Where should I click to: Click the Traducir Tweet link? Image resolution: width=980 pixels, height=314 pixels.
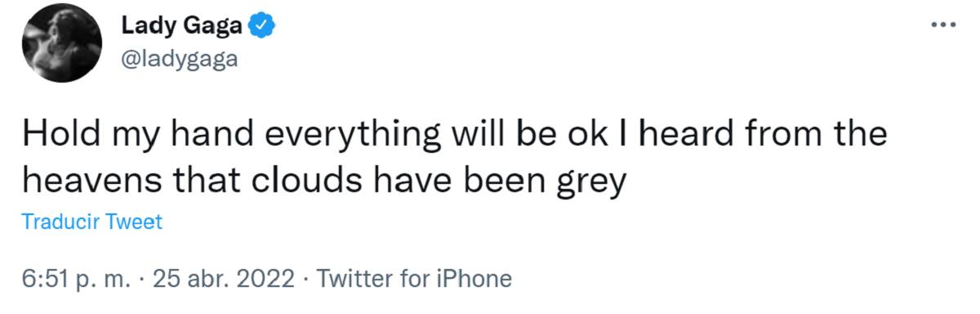click(92, 222)
